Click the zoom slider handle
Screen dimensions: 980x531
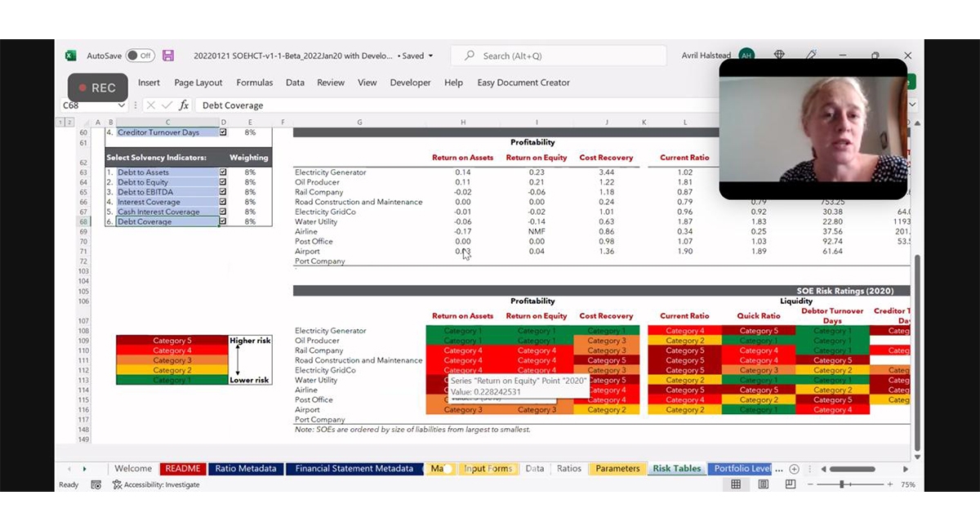click(x=841, y=484)
